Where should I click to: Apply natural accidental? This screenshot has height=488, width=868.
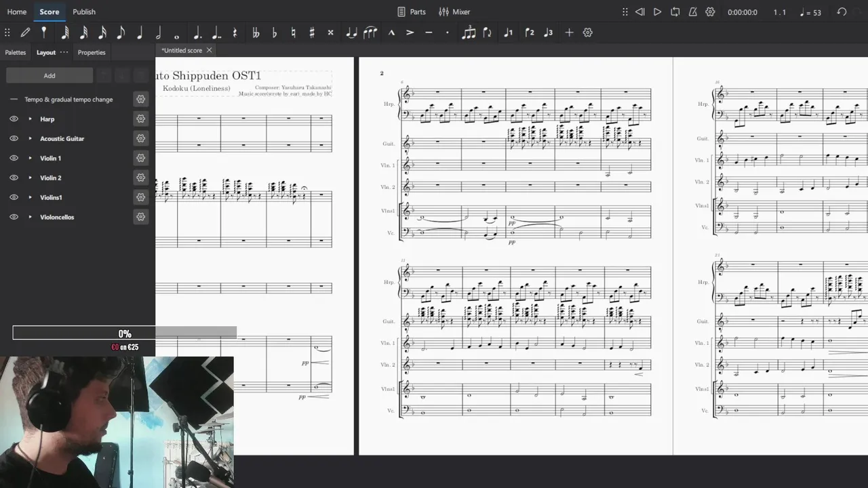[x=293, y=33]
